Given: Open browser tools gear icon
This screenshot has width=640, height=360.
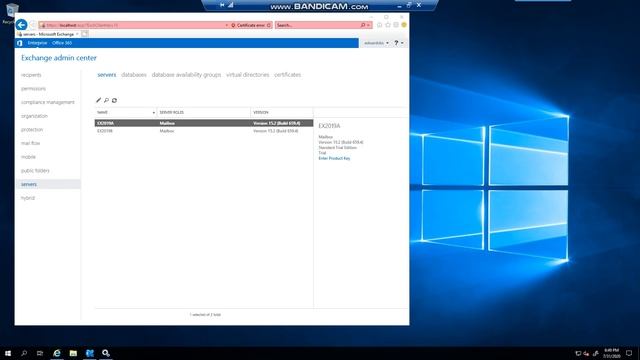Looking at the screenshot, I should click(x=396, y=25).
